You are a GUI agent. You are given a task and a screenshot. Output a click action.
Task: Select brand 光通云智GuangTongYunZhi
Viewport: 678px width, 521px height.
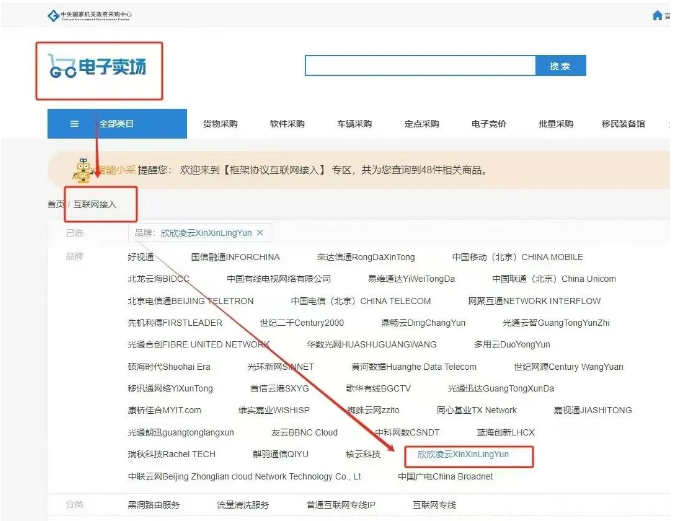point(556,323)
